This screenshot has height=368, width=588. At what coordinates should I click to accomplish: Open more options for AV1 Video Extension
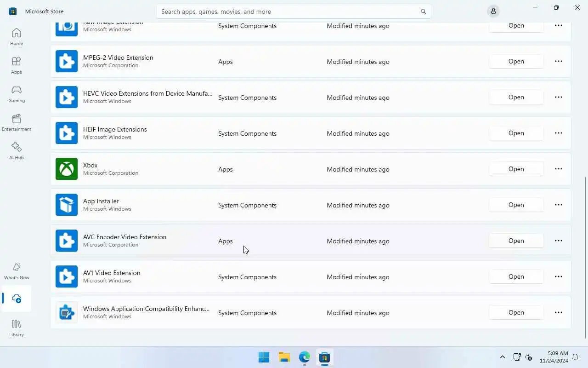559,276
